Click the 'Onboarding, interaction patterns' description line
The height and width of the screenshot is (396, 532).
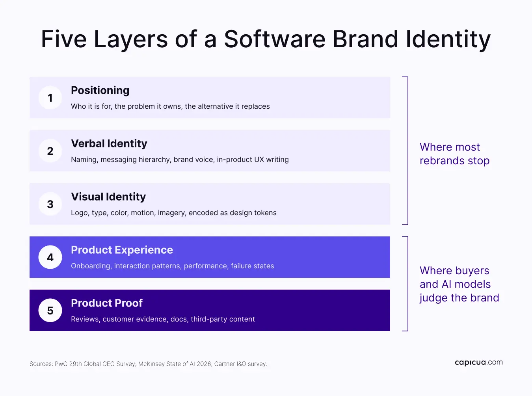173,266
